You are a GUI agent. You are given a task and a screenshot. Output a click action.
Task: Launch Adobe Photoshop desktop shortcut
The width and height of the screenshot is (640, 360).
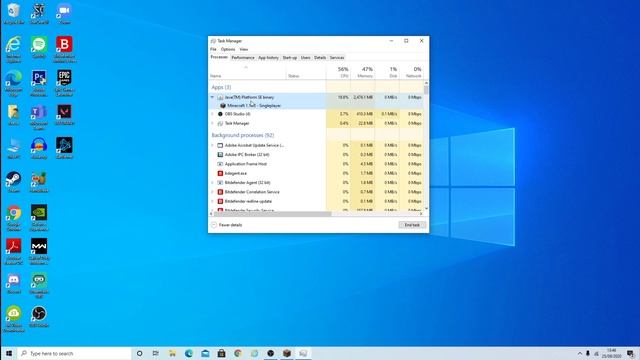[39, 83]
